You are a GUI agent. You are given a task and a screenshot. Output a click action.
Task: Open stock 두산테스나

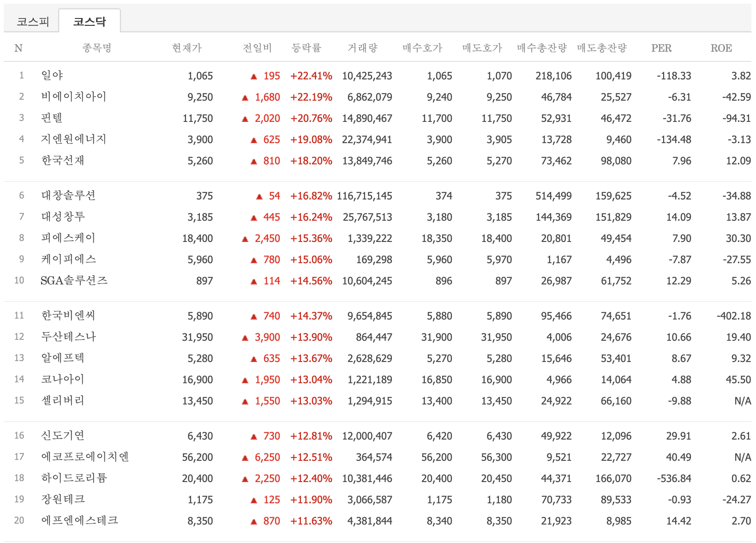click(x=69, y=337)
